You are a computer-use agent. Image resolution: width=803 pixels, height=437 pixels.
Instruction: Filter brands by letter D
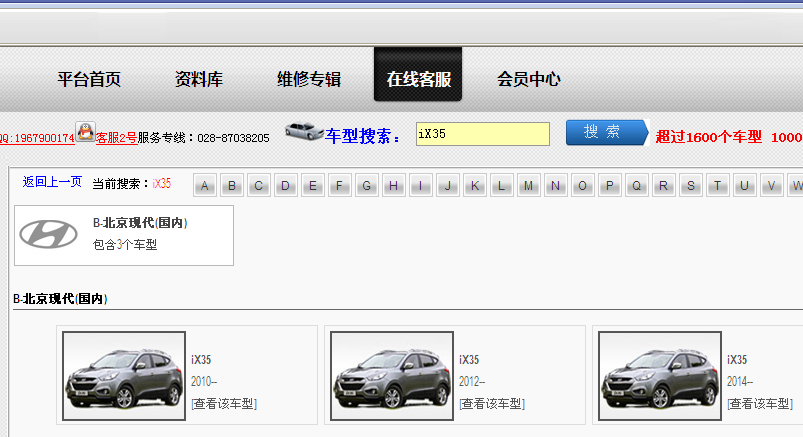pyautogui.click(x=286, y=185)
